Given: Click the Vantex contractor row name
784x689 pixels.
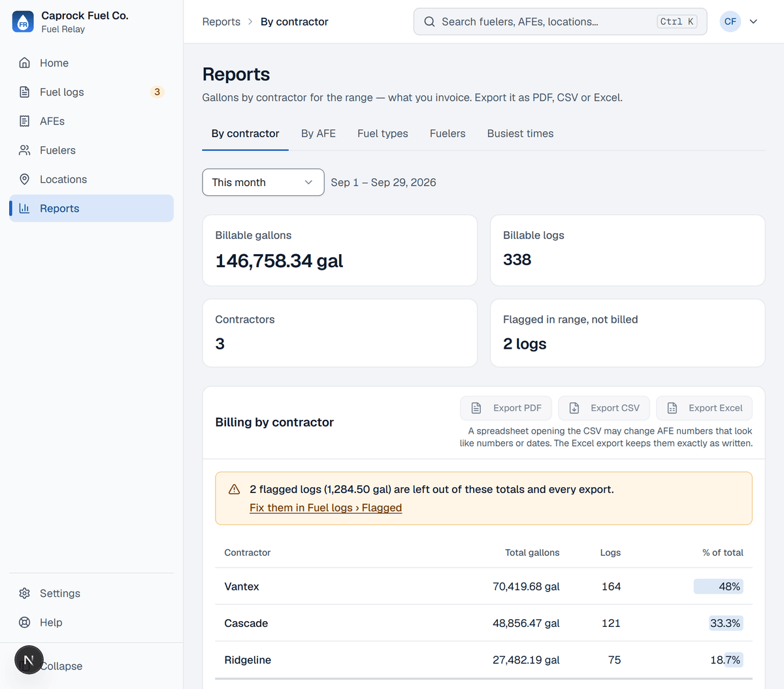Looking at the screenshot, I should pos(242,586).
